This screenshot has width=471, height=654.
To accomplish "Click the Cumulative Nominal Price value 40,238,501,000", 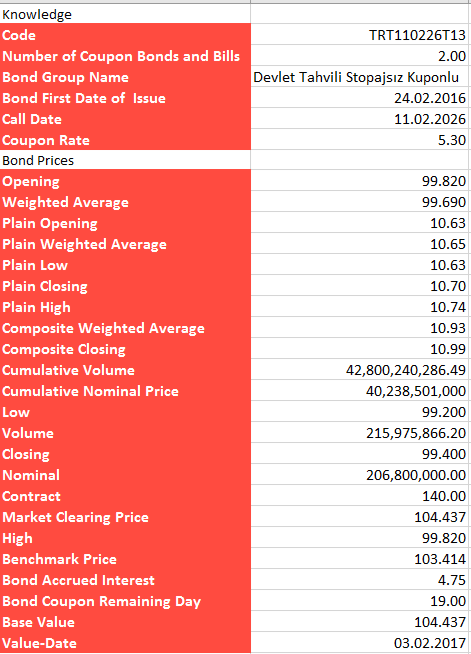I will click(360, 391).
